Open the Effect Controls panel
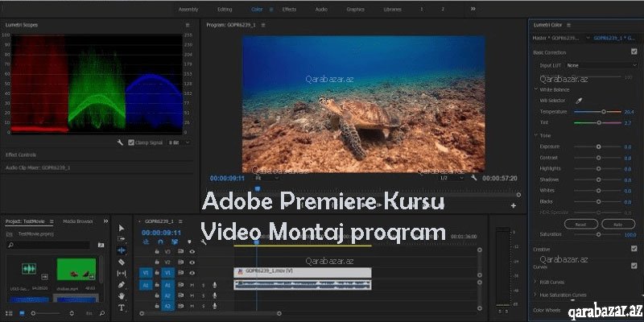Screen dimensions: 644x322 tap(21, 155)
